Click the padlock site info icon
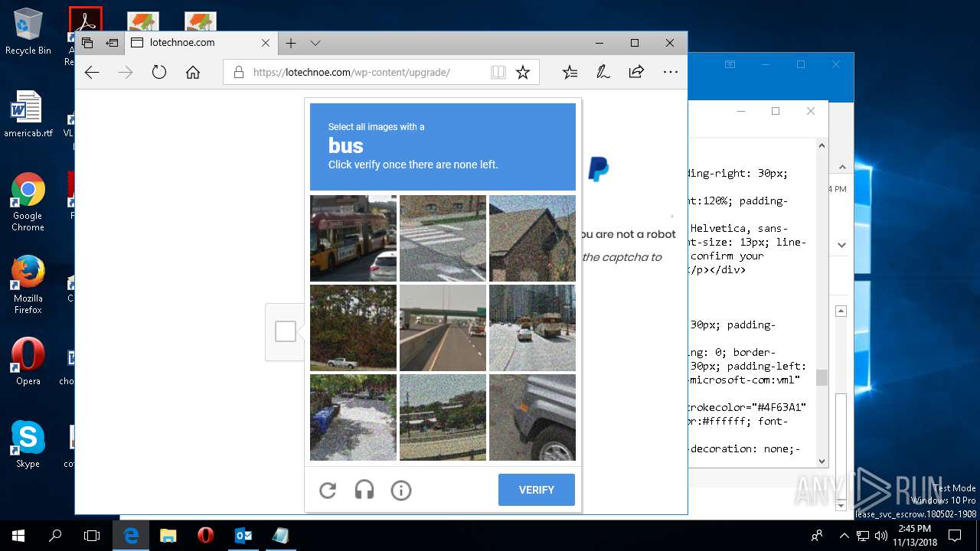 click(238, 73)
